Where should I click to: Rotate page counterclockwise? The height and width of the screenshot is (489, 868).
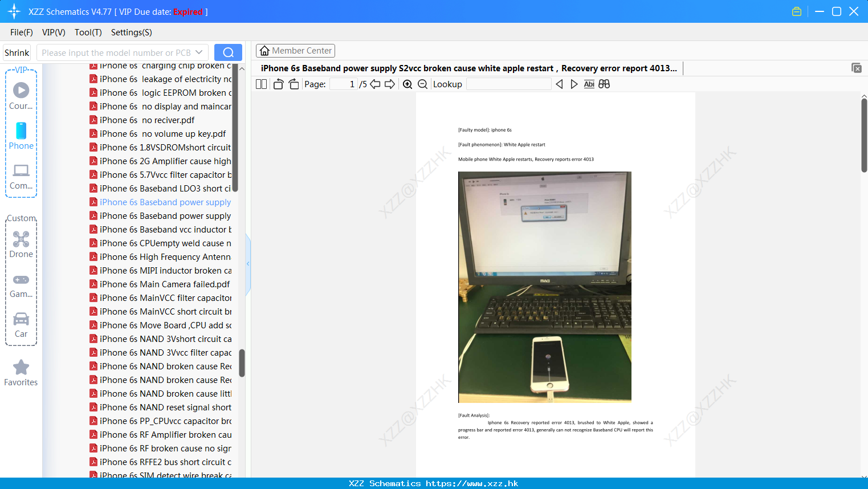[278, 84]
